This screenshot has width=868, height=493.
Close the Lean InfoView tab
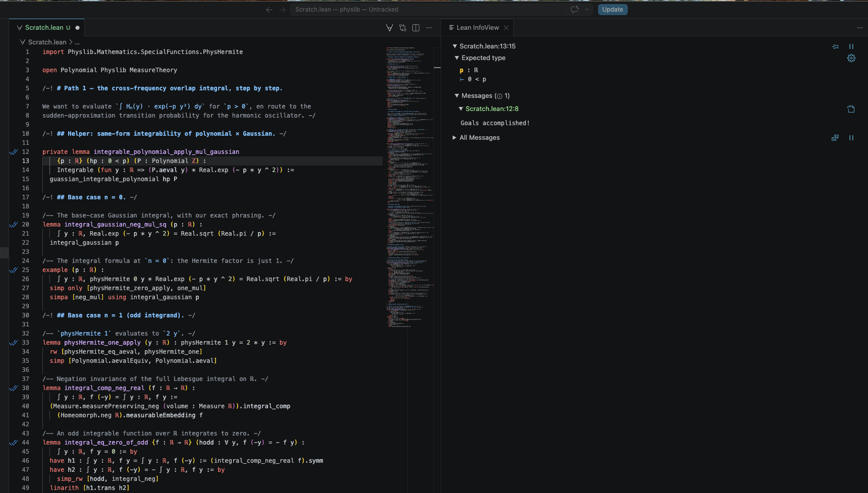tap(506, 28)
